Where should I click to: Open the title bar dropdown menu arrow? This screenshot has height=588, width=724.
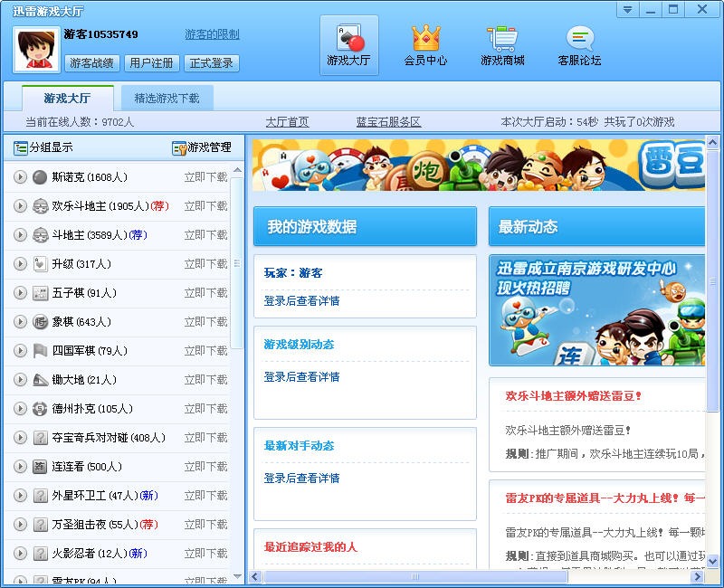[627, 9]
